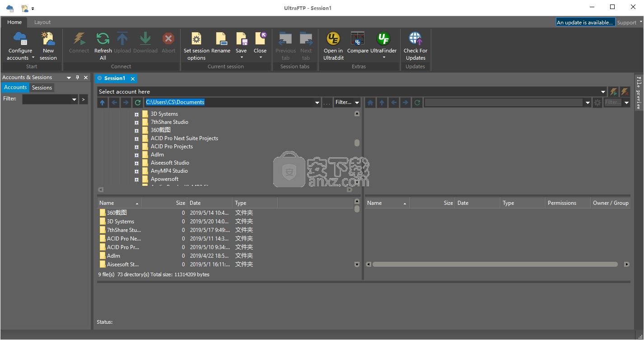Screen dimensions: 644x340
Task: Switch to the Home ribbon tab
Action: [x=14, y=22]
